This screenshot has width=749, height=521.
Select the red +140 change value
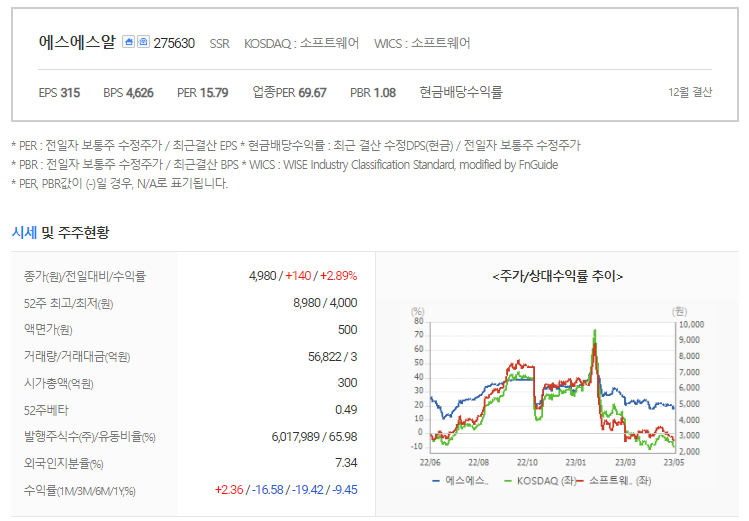tap(298, 276)
